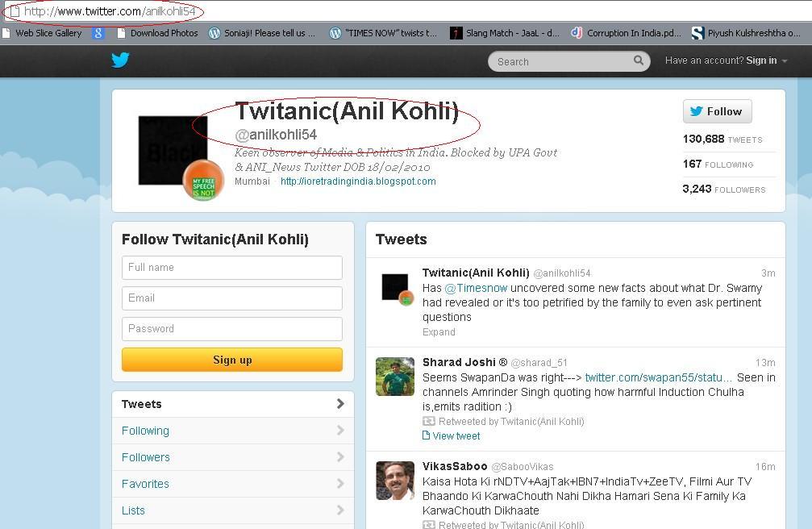This screenshot has width=812, height=529.
Task: Click the large black profile picture
Action: pyautogui.click(x=173, y=150)
